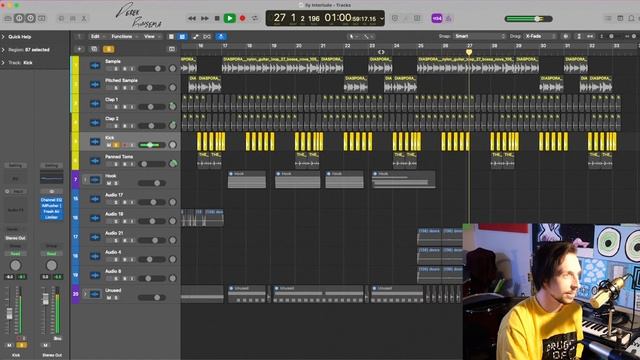Stop playback with the Stop button
The width and height of the screenshot is (640, 360).
pos(217,18)
